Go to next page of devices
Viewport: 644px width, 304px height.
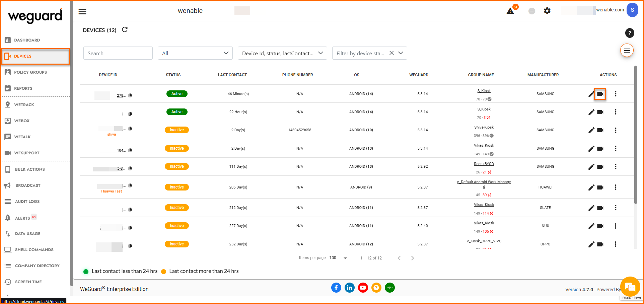click(x=413, y=258)
